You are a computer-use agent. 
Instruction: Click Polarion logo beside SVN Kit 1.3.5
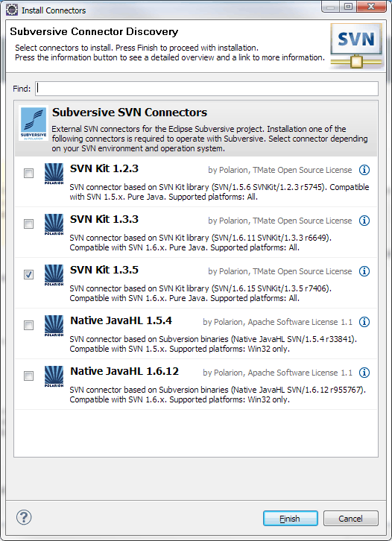(54, 275)
